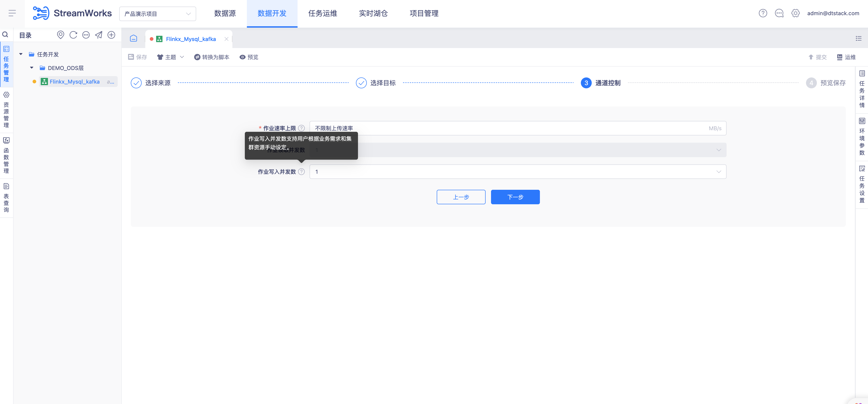This screenshot has width=868, height=404.
Task: Open the 作业写入并发数 dropdown
Action: [x=517, y=172]
